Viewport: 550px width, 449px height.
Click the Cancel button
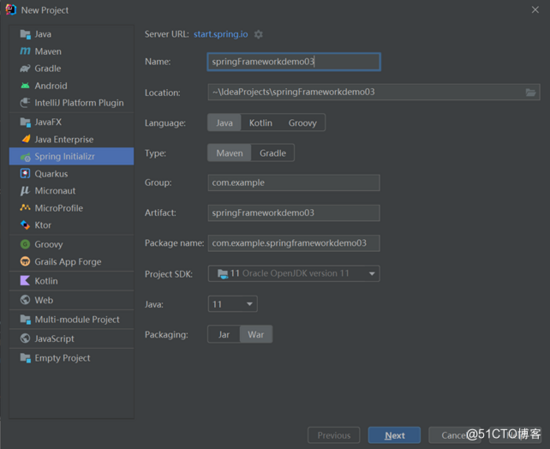[455, 435]
